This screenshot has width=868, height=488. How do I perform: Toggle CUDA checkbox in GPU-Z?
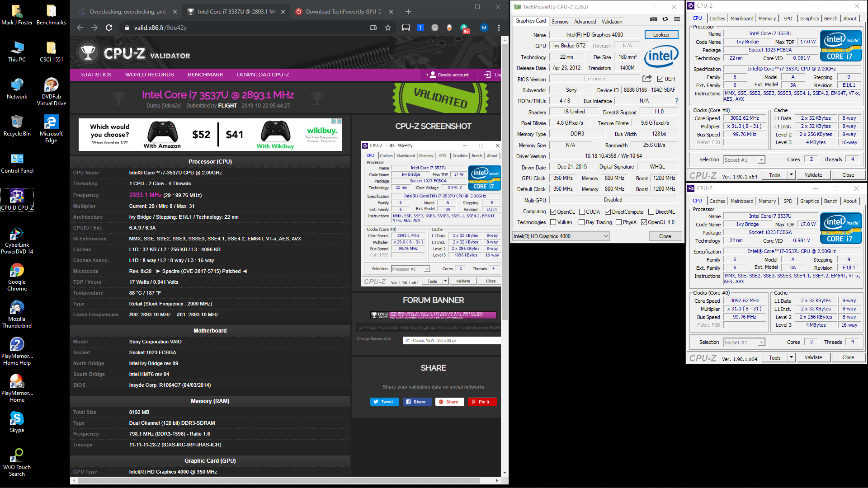[x=582, y=211]
